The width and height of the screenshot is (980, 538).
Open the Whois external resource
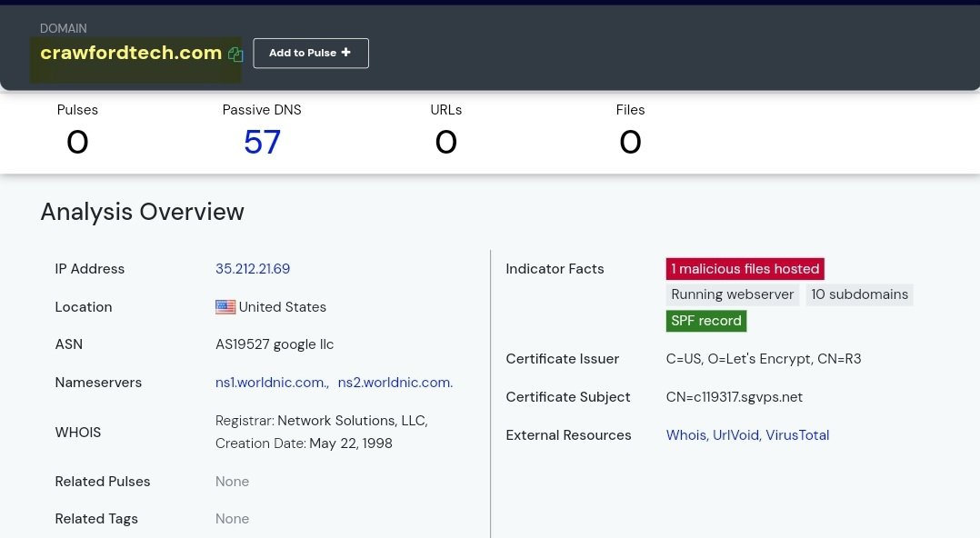click(x=685, y=435)
